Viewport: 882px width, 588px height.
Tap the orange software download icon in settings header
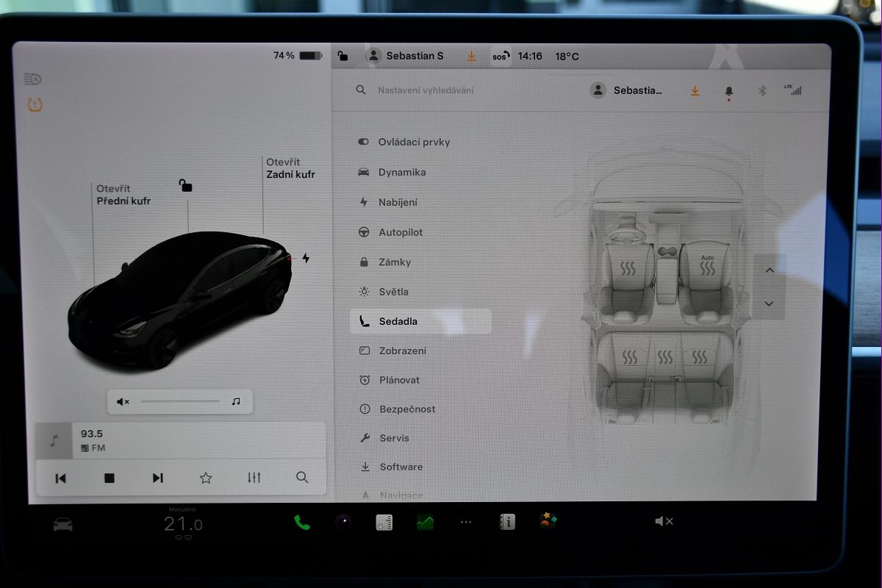click(x=695, y=90)
